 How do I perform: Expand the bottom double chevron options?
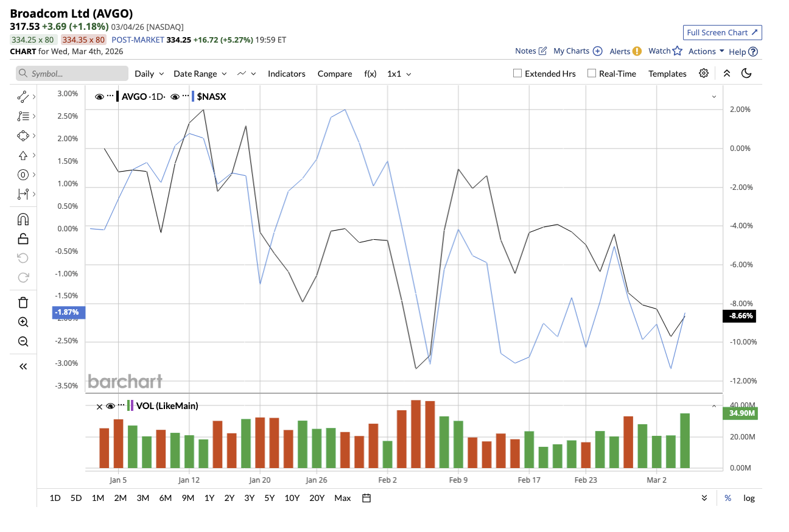[704, 498]
